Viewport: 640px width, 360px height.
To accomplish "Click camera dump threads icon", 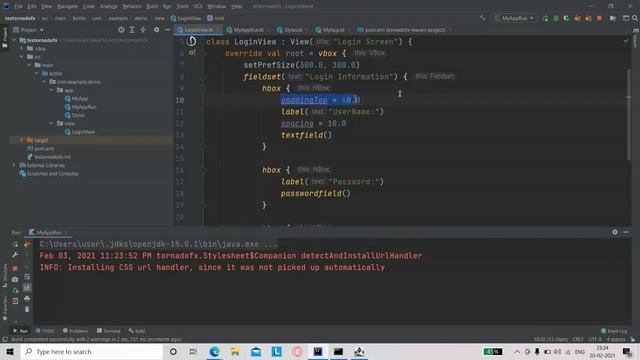I will [x=15, y=280].
